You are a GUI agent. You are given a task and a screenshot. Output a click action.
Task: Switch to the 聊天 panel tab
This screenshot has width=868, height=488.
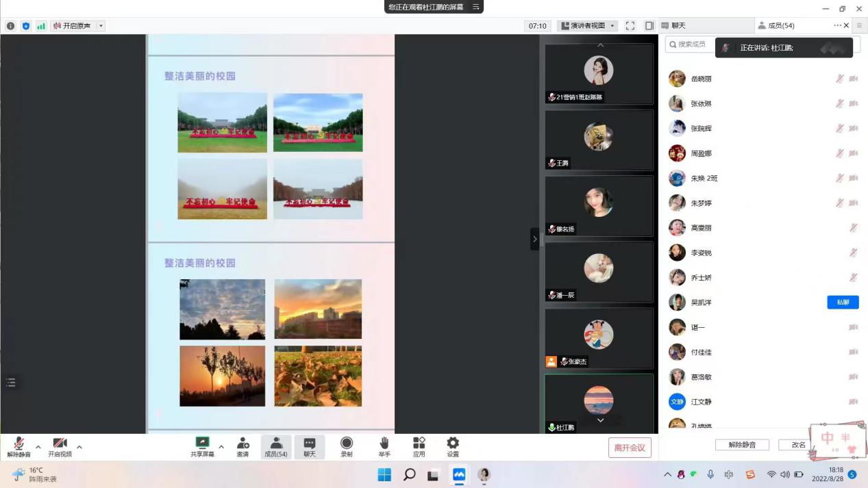tap(704, 26)
